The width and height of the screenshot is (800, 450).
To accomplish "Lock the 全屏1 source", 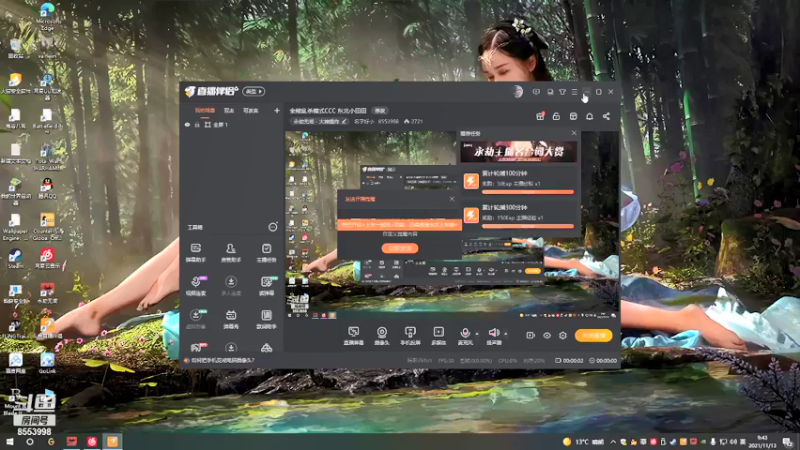I will point(197,124).
